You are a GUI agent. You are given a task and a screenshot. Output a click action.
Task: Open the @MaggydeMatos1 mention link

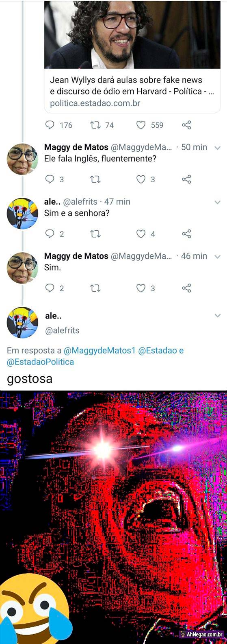pos(99,350)
